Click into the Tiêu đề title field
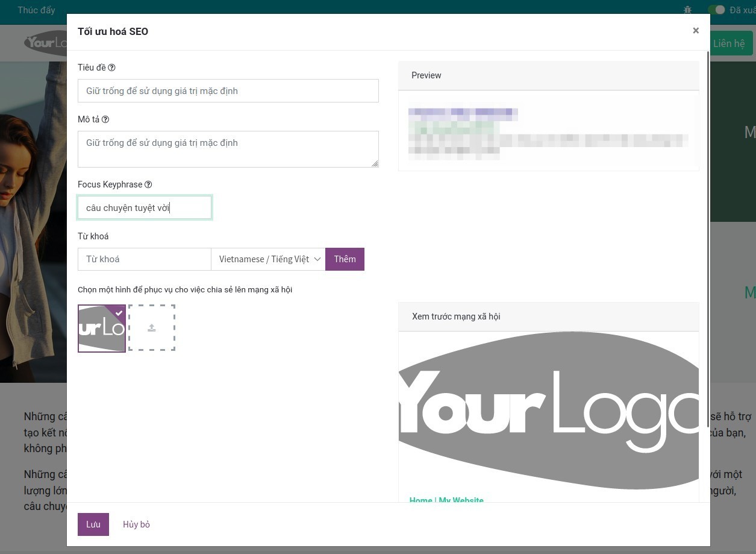The height and width of the screenshot is (554, 756). point(228,91)
